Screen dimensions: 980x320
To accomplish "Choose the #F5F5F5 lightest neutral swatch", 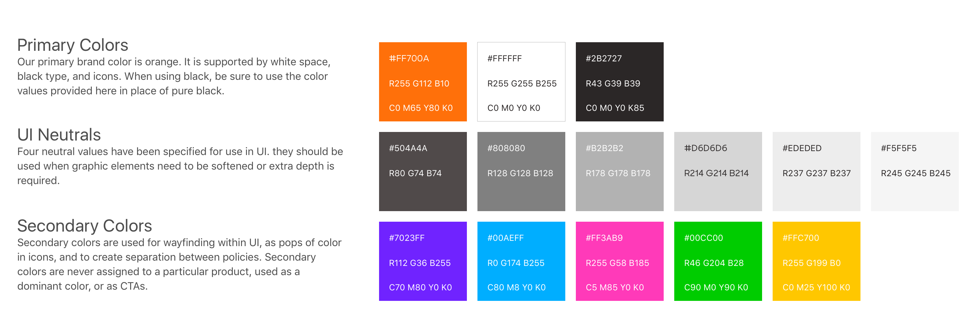I will click(915, 172).
